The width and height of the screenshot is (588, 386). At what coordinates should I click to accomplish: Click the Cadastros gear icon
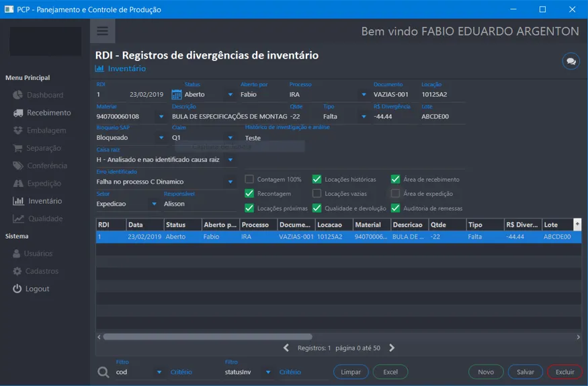click(x=17, y=271)
